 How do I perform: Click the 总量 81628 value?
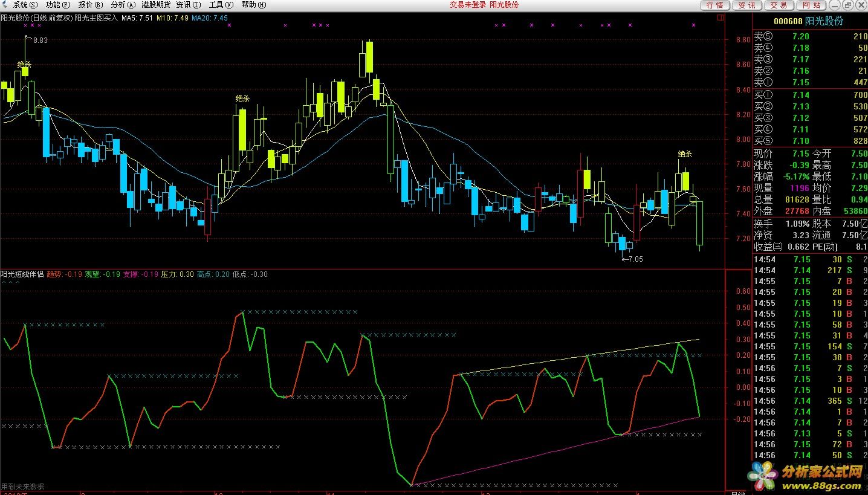[797, 200]
